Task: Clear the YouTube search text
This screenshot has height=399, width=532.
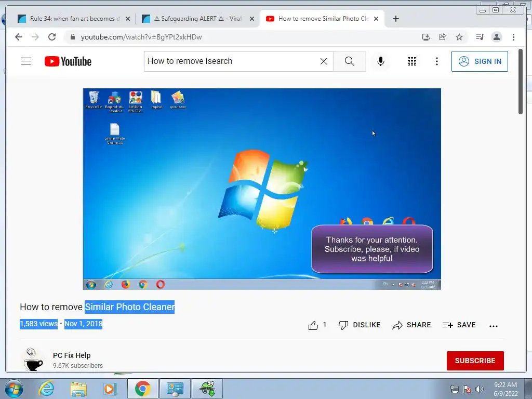Action: pos(324,61)
